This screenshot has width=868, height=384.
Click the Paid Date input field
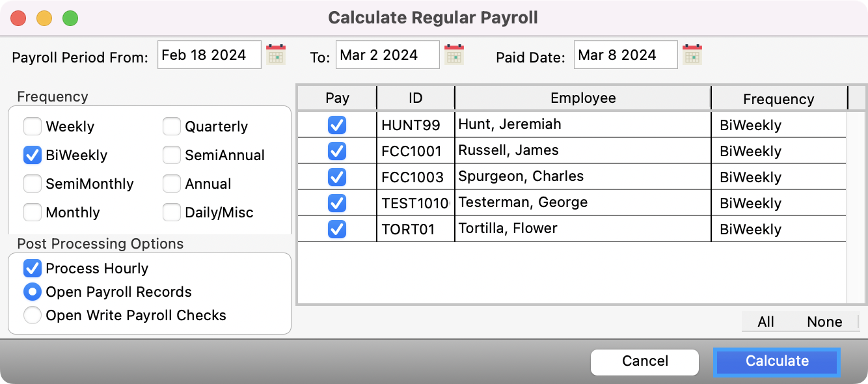pyautogui.click(x=625, y=55)
